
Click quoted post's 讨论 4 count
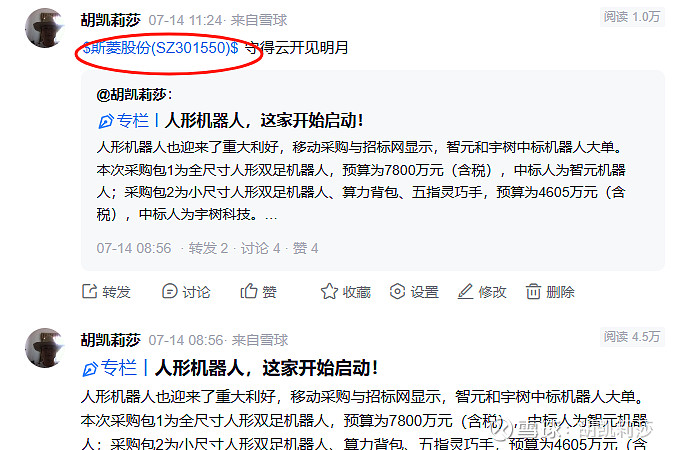260,248
